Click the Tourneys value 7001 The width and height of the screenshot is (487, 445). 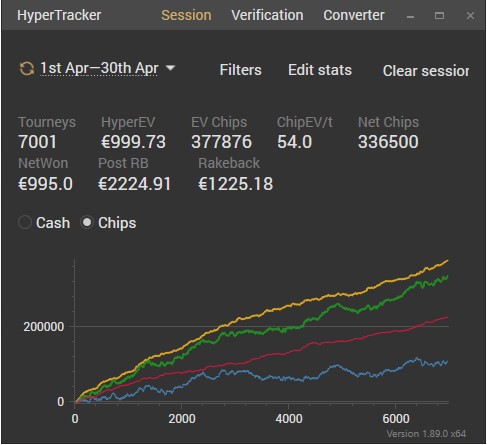pyautogui.click(x=37, y=142)
